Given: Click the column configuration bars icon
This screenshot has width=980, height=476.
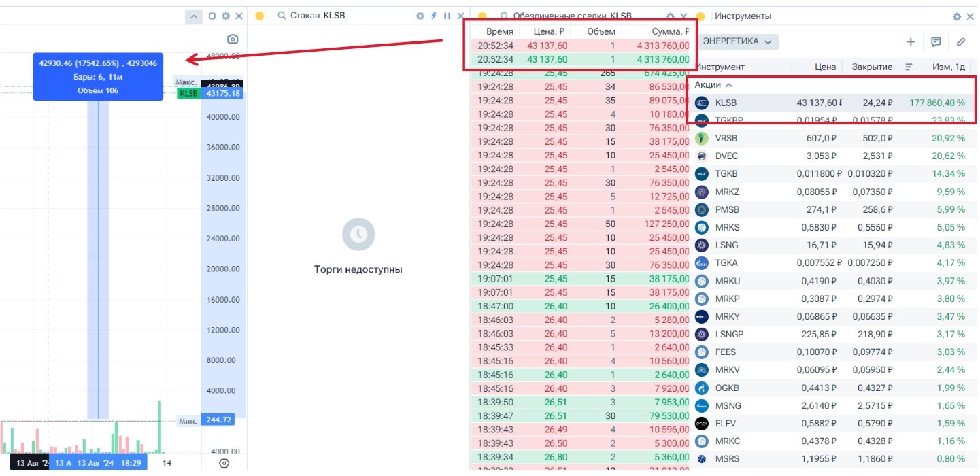Looking at the screenshot, I should pos(909,67).
